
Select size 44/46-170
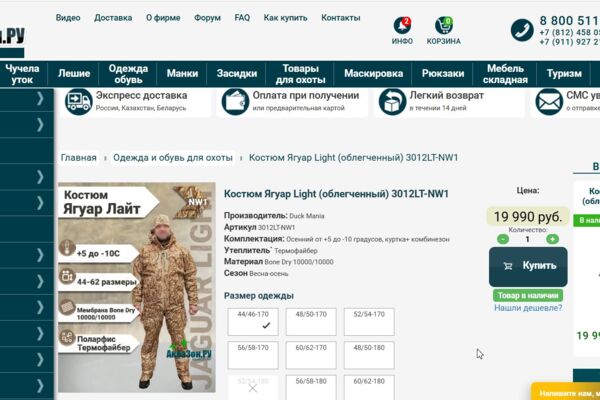253,322
